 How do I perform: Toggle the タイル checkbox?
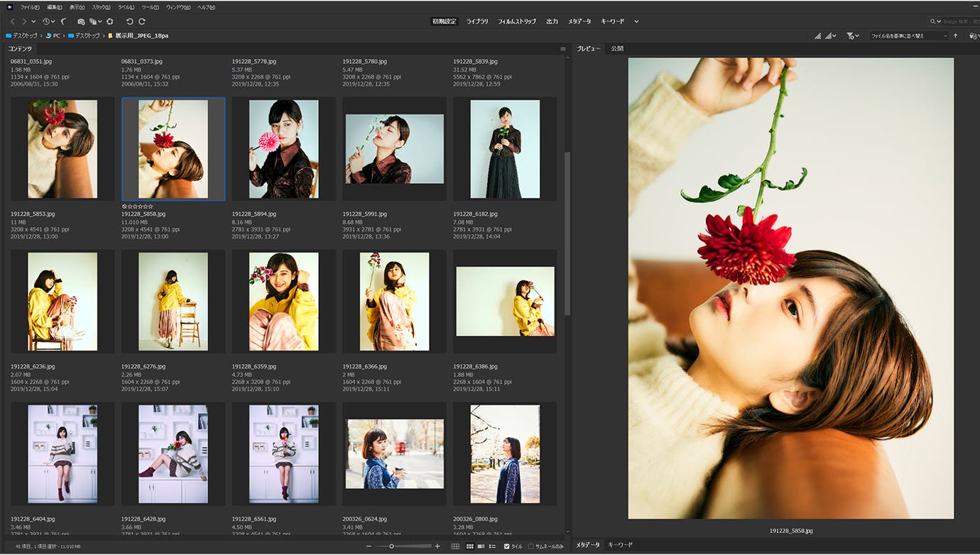pos(507,546)
